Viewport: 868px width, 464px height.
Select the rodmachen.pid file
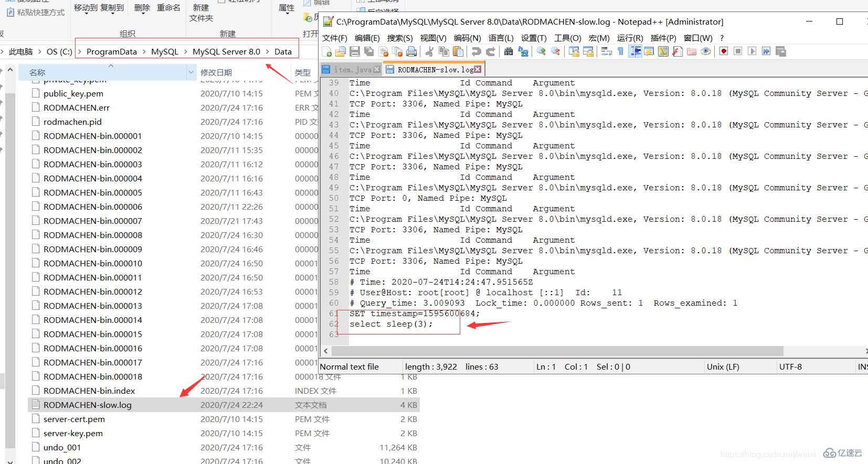tap(72, 122)
